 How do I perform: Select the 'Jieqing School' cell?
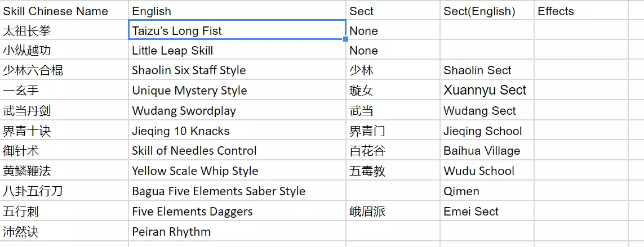[482, 131]
